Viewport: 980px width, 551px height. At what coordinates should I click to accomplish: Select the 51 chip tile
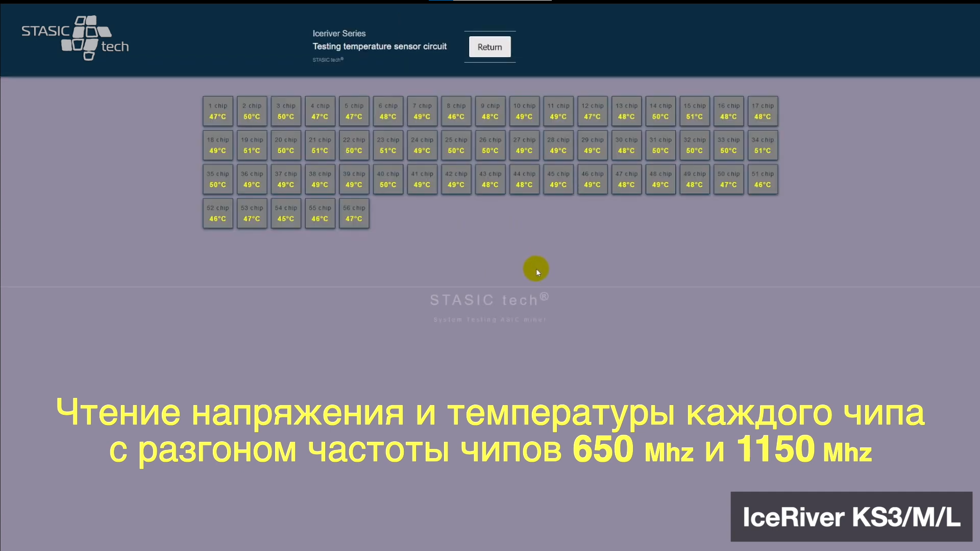coord(763,179)
